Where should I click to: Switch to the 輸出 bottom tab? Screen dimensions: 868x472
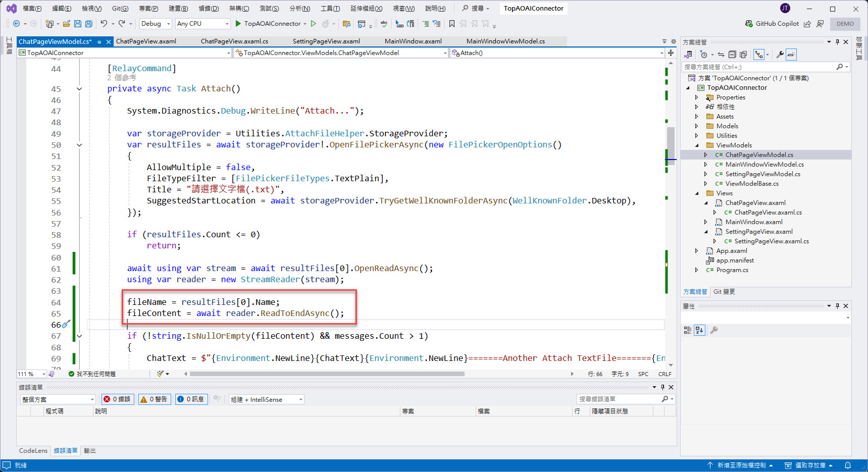coord(90,451)
